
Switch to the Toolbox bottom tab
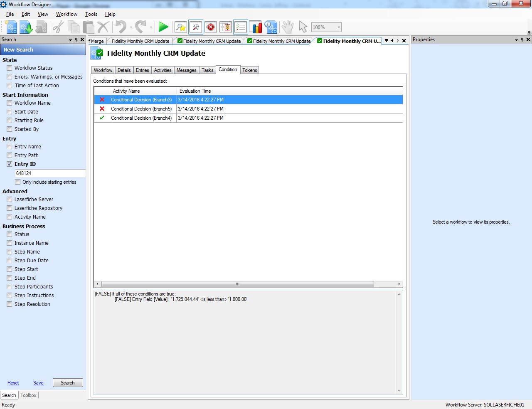(28, 395)
